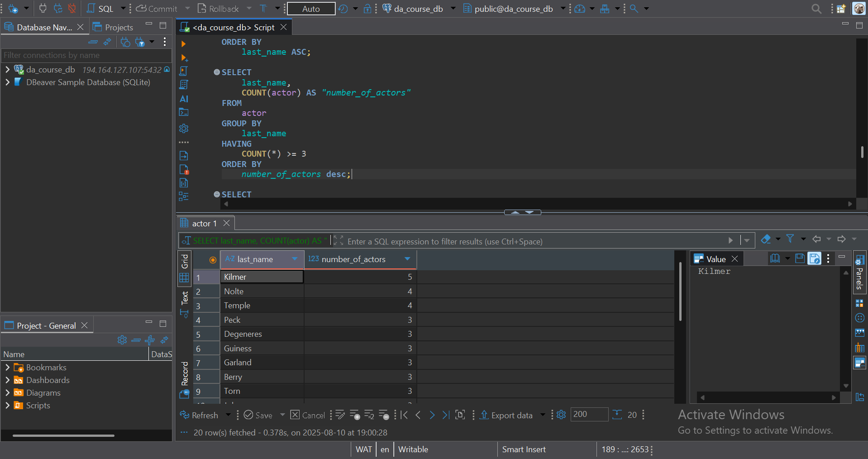Expand the da_course_db connection node
The height and width of the screenshot is (459, 868).
click(7, 70)
